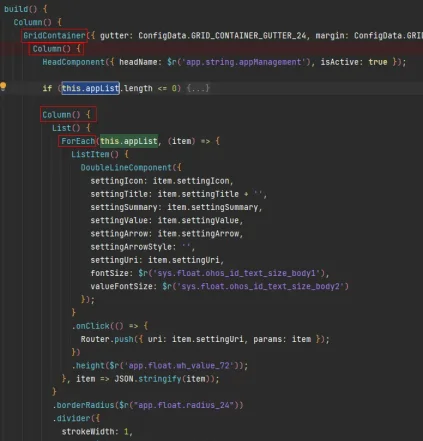This screenshot has width=423, height=441.
Task: Click the green this.appList in ForEach
Action: pyautogui.click(x=129, y=141)
